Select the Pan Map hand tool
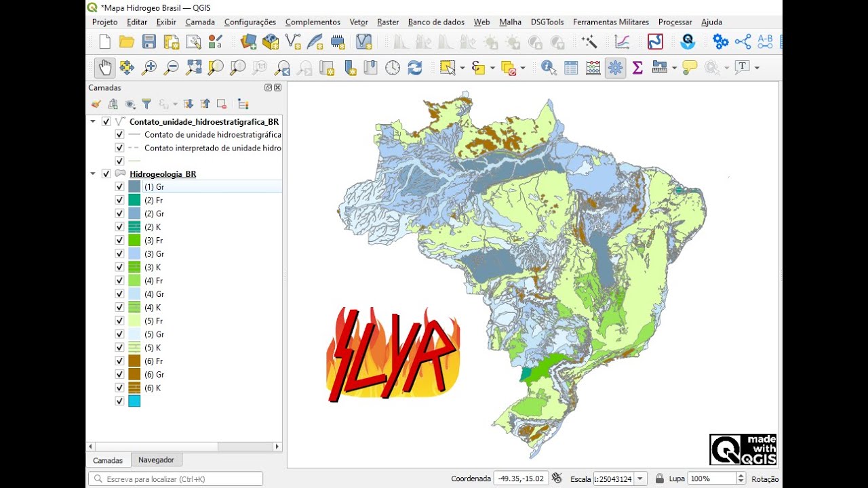868x488 pixels. [x=104, y=68]
